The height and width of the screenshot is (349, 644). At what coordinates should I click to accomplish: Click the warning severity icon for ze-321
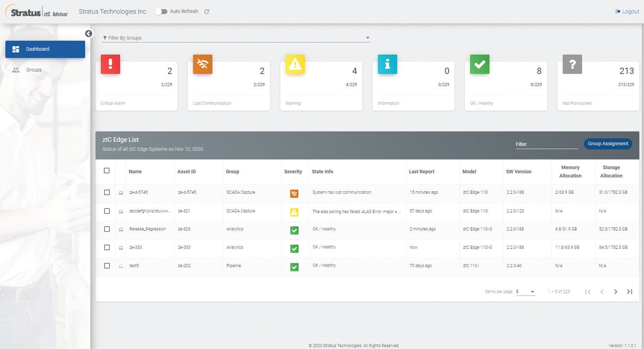294,212
